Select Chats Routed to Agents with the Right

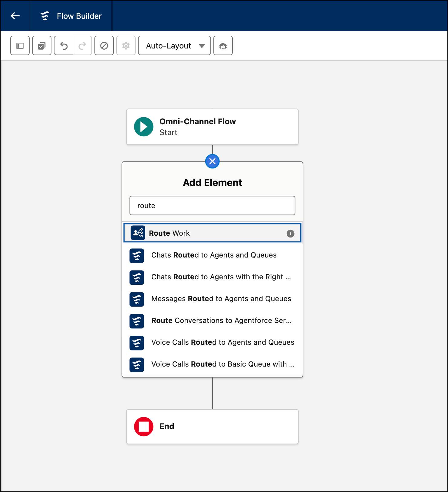(212, 277)
